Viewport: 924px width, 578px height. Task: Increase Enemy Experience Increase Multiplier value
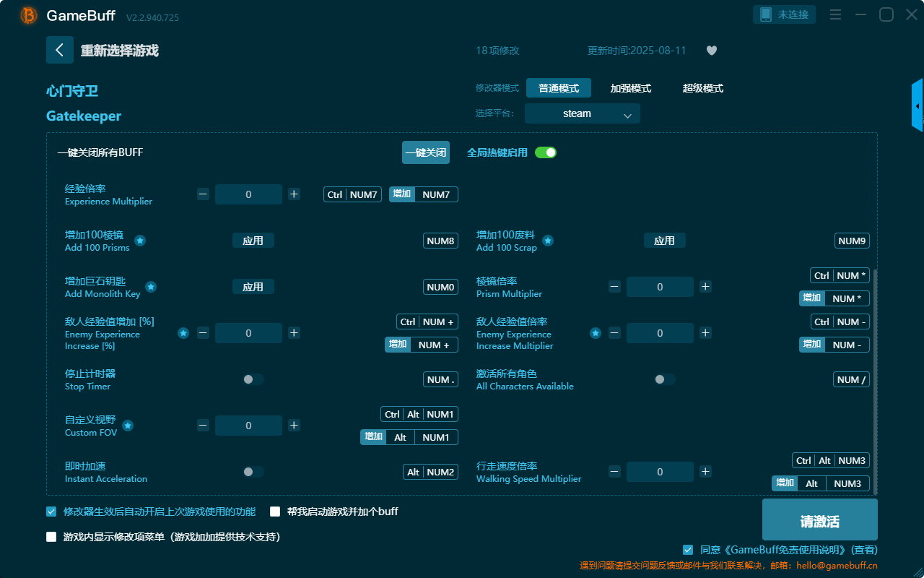(705, 333)
